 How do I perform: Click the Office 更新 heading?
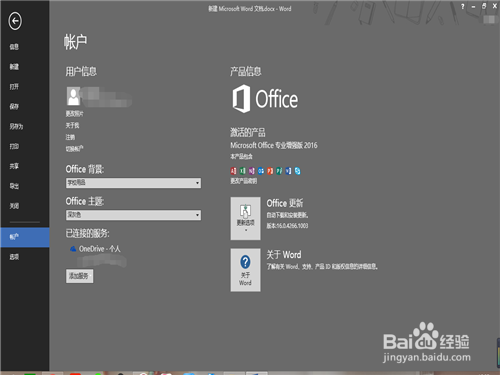[x=285, y=203]
